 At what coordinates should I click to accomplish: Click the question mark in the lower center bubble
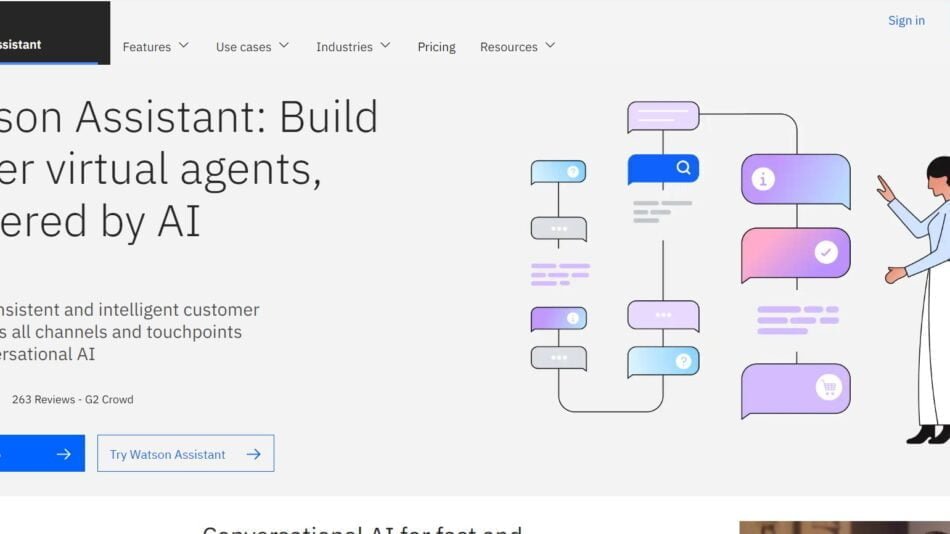[683, 361]
